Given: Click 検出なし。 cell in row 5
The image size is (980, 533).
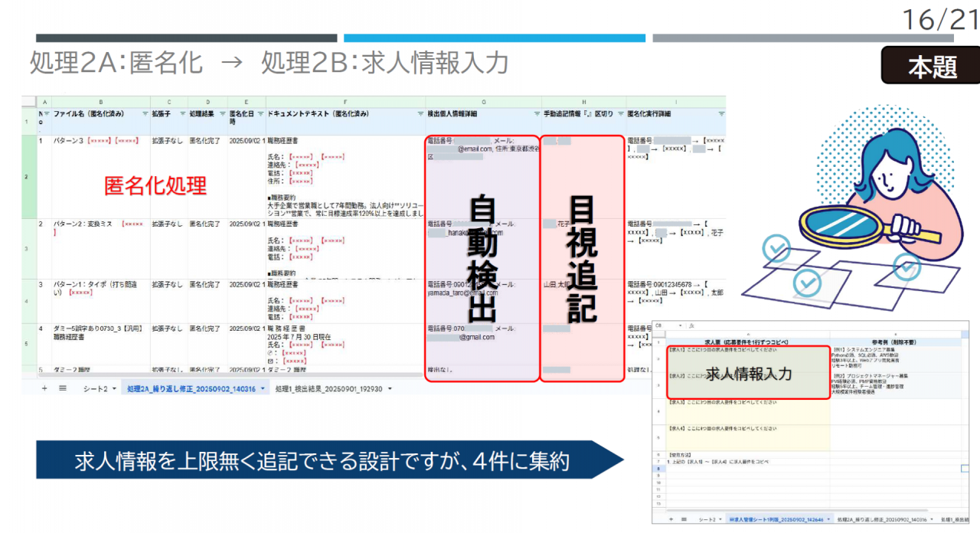Looking at the screenshot, I should click(x=483, y=371).
